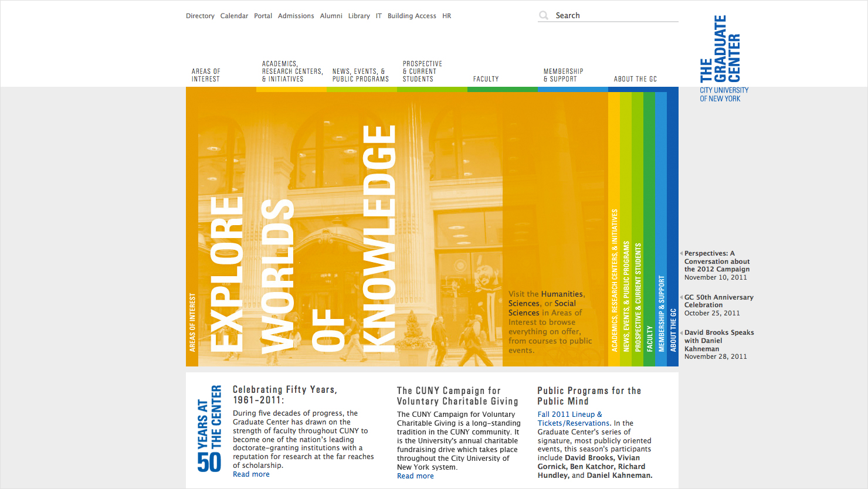
Task: Open About the GC menu
Action: coord(635,79)
